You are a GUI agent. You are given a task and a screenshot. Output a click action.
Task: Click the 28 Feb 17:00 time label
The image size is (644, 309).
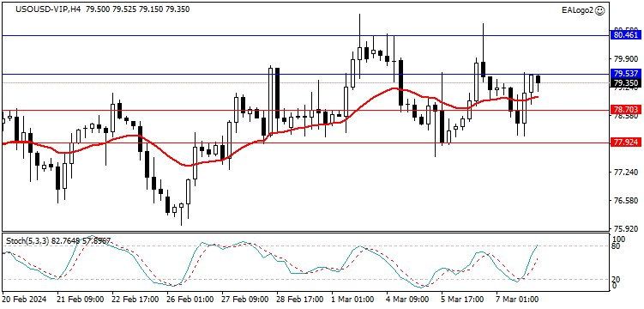tap(299, 299)
